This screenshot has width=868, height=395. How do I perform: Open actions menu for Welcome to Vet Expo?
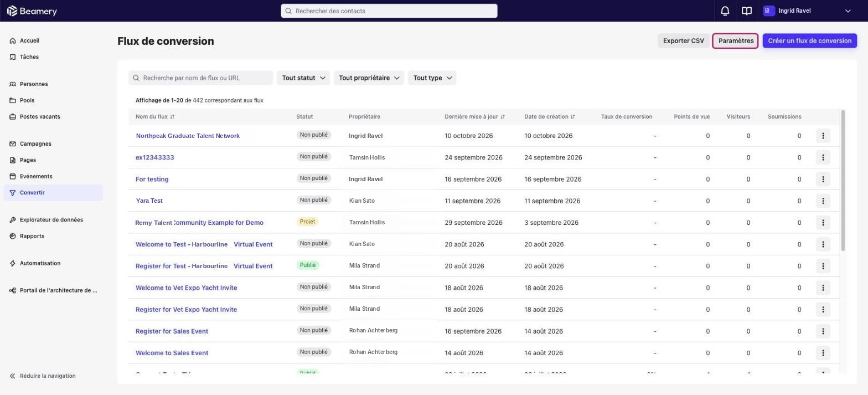(823, 288)
